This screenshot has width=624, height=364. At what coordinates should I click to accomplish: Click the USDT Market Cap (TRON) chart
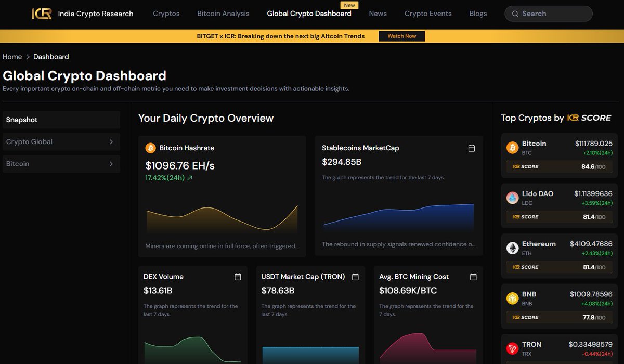tap(310, 355)
